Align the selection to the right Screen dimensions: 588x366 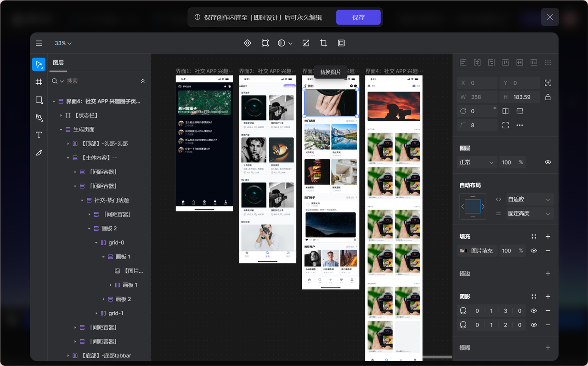pos(491,63)
